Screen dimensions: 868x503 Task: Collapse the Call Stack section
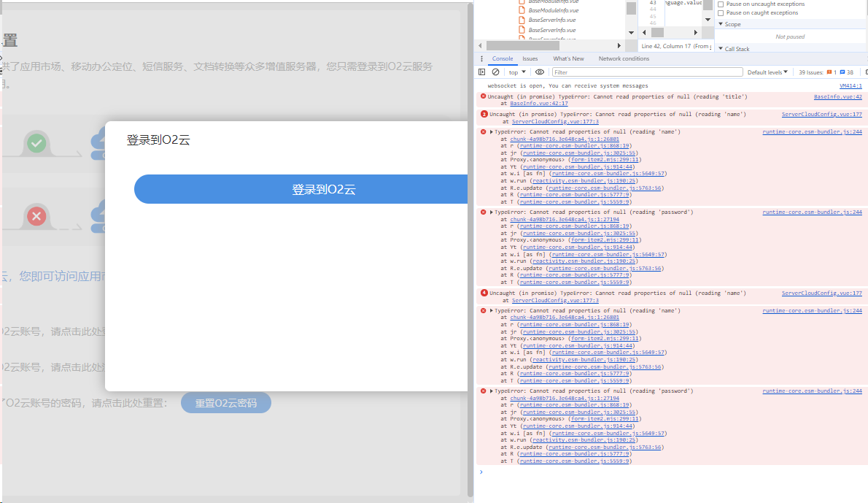(721, 49)
